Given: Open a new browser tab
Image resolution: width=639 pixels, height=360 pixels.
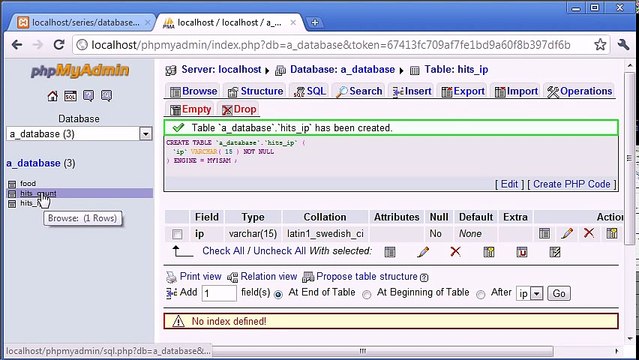Looking at the screenshot, I should click(315, 23).
